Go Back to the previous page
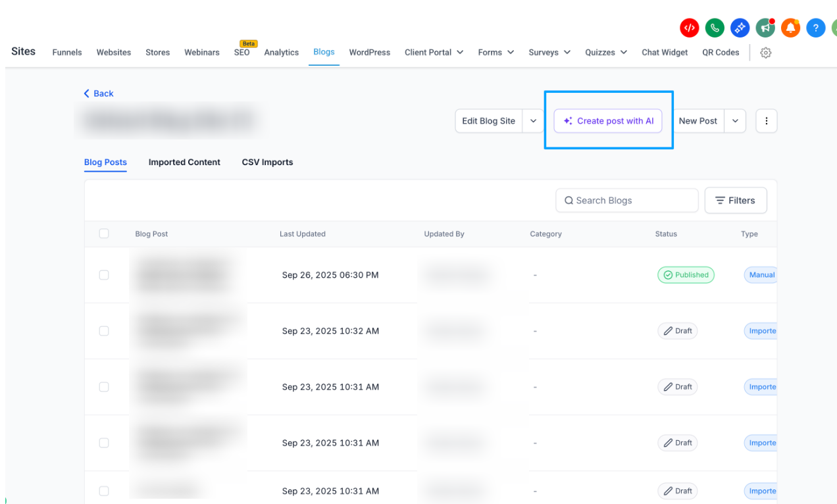Screen dimensions: 837x504 98,93
